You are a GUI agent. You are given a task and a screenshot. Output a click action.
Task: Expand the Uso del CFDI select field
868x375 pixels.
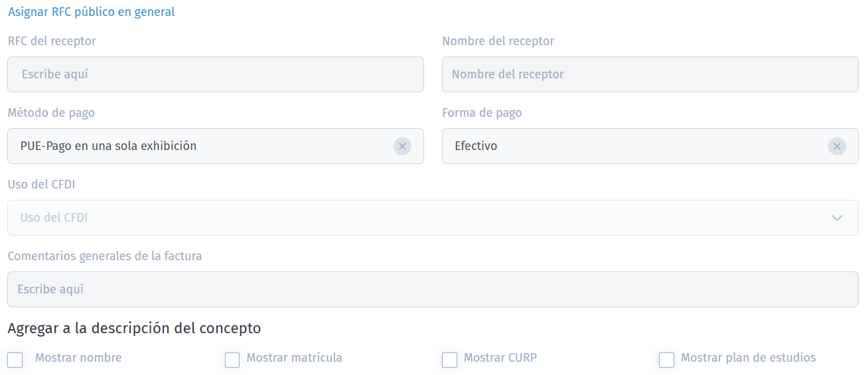coord(433,218)
